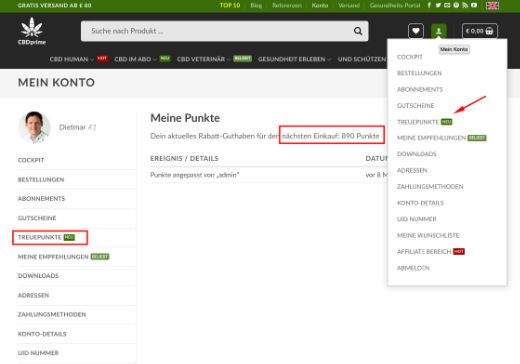Open the UND SCHÜTZEN menu item

362,59
